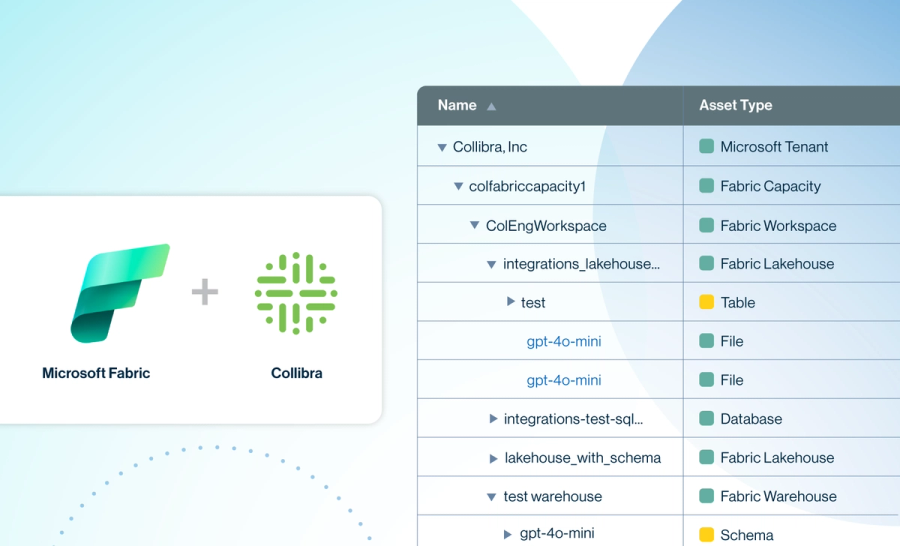
Task: Click the green icon beside Fabric Workspace
Action: click(x=707, y=225)
